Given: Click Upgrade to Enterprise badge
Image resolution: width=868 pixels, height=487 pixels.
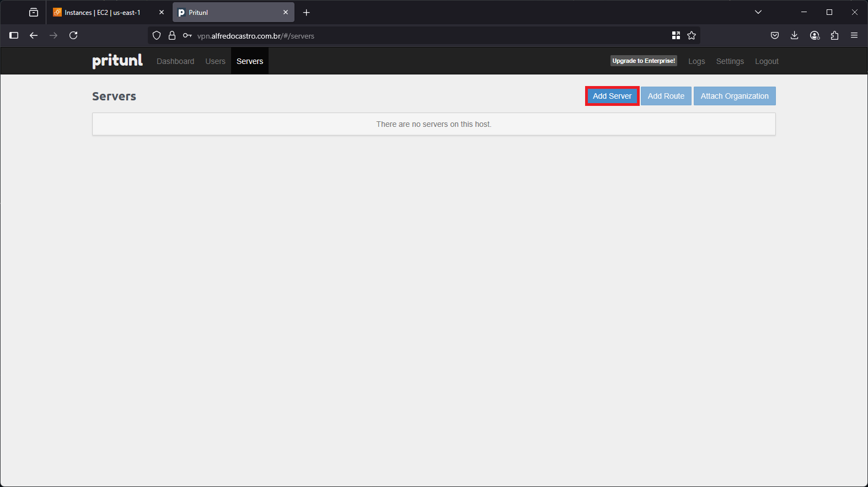Looking at the screenshot, I should [x=644, y=61].
